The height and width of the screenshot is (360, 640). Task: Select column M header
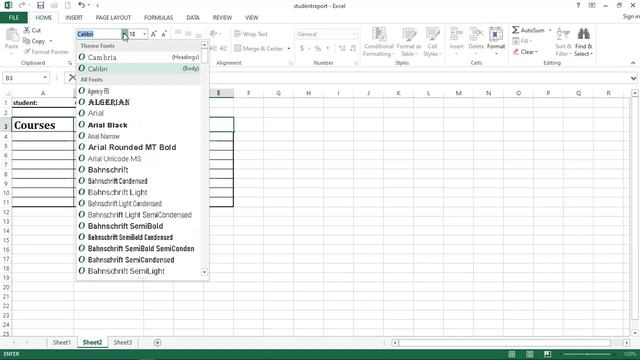click(458, 93)
